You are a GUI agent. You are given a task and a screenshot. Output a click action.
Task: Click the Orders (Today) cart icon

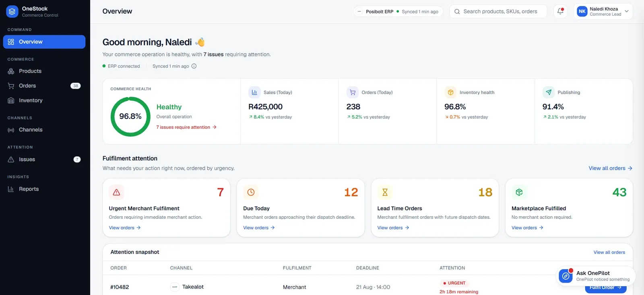point(353,92)
